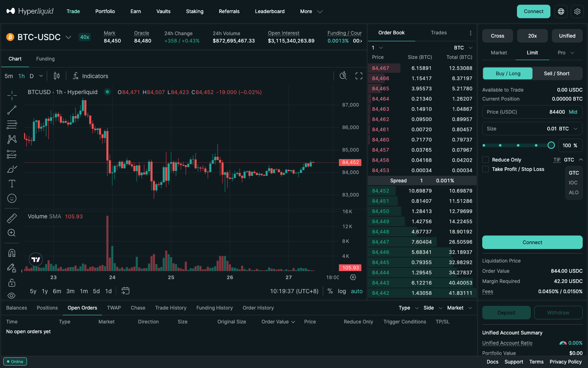
Task: Open the order book BTC unit dropdown
Action: point(463,48)
